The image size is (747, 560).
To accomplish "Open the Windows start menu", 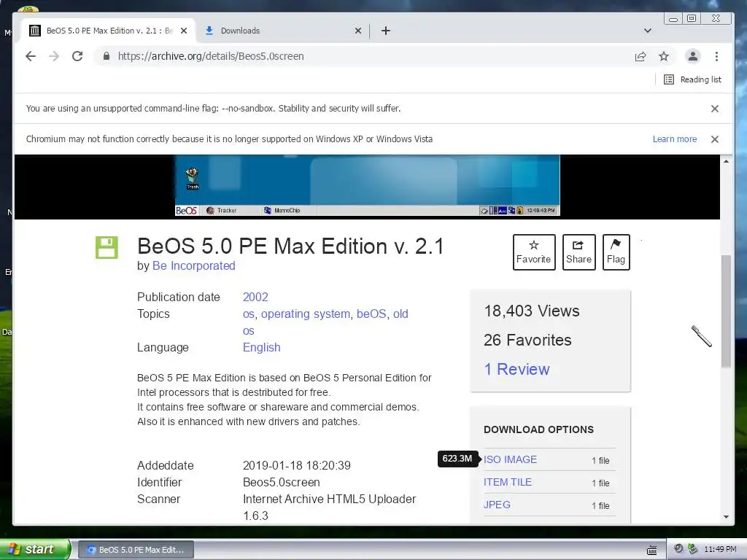I will pyautogui.click(x=34, y=550).
